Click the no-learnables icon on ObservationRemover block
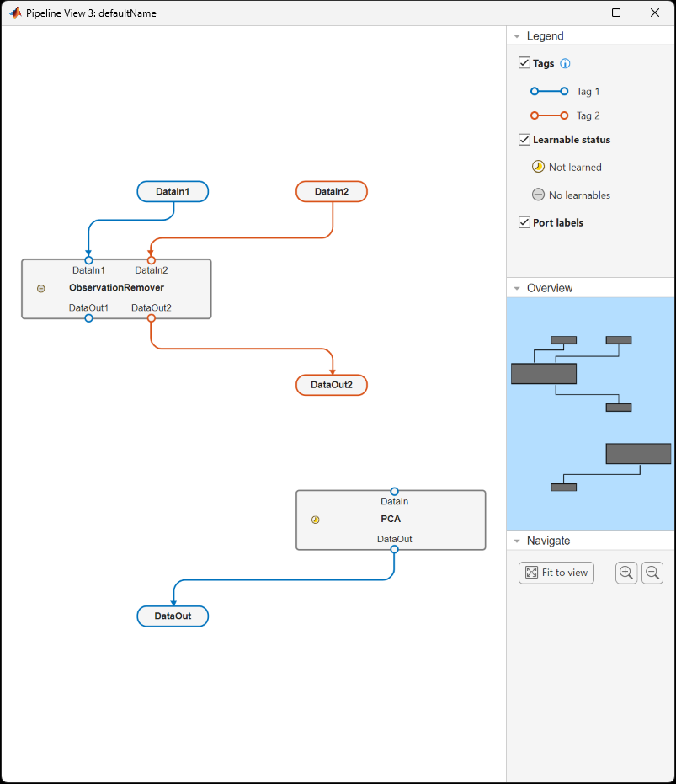676x784 pixels. coord(40,288)
